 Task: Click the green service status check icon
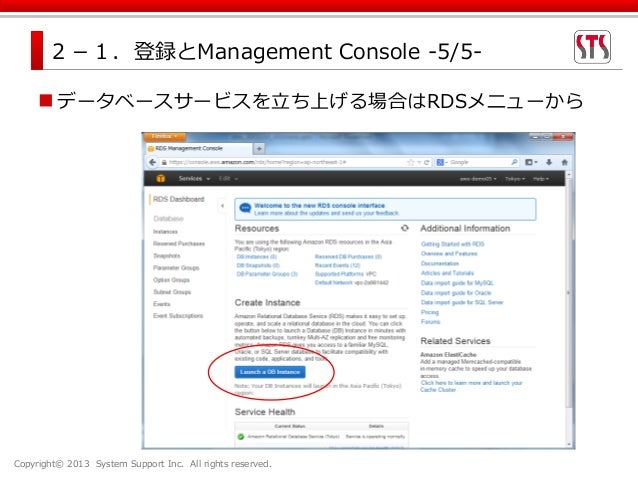pos(241,436)
